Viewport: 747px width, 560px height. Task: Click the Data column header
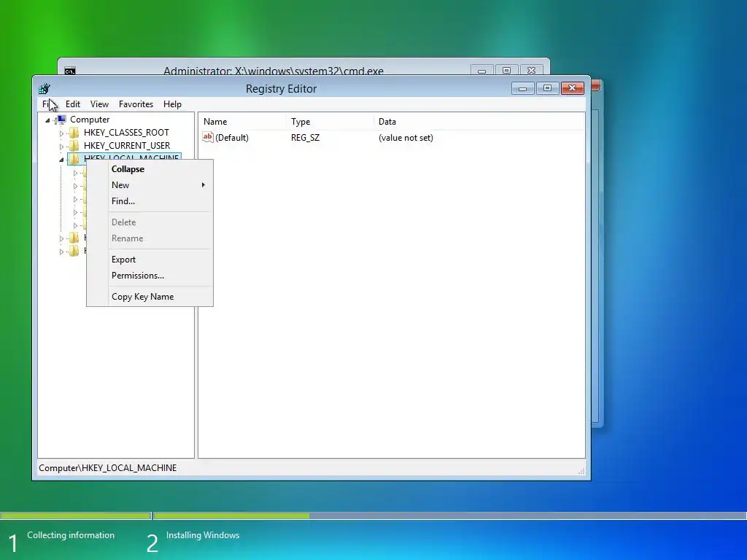click(479, 122)
